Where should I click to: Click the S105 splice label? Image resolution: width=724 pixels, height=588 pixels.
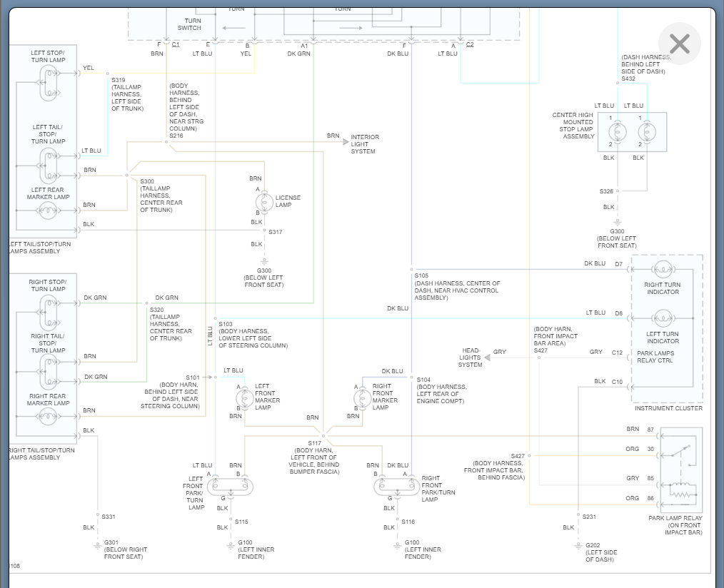pos(421,275)
